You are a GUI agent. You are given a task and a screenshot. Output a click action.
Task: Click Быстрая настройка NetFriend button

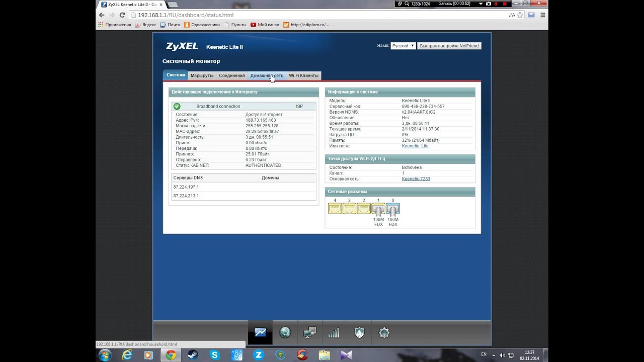(449, 46)
